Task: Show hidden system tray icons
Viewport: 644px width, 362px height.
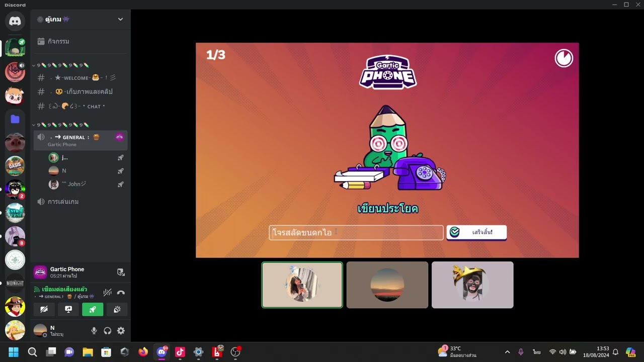Action: tap(507, 352)
